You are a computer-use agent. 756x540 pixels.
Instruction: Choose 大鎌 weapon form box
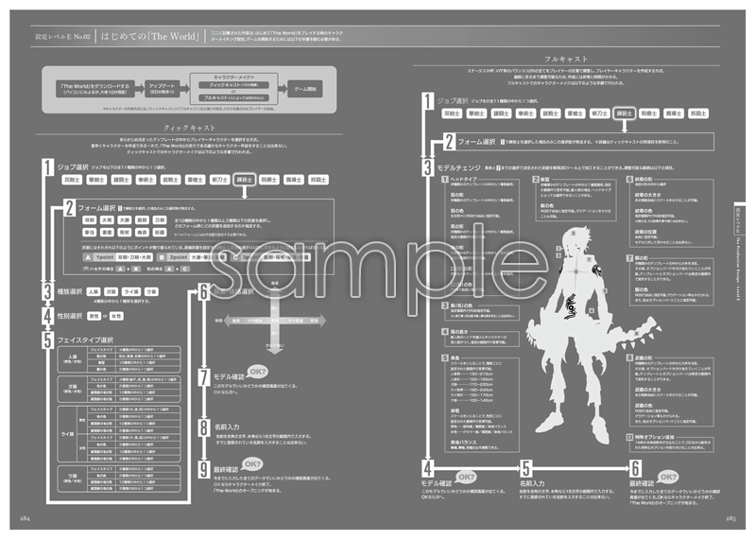point(125,220)
